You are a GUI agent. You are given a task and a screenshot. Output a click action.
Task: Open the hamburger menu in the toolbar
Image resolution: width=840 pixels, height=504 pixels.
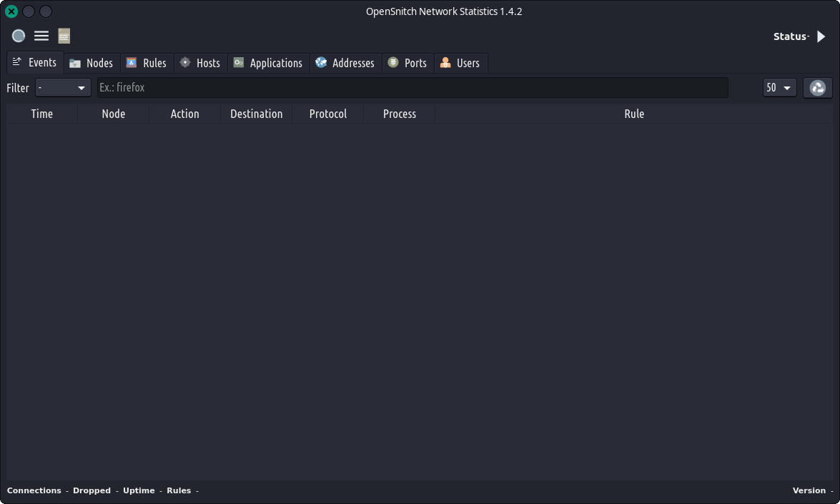41,36
